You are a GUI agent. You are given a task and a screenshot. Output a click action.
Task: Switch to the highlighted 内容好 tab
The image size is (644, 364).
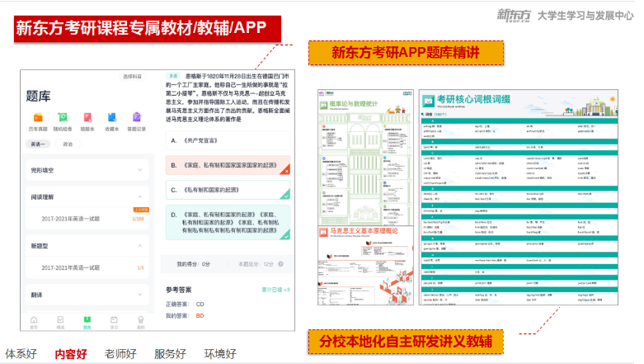click(x=71, y=354)
